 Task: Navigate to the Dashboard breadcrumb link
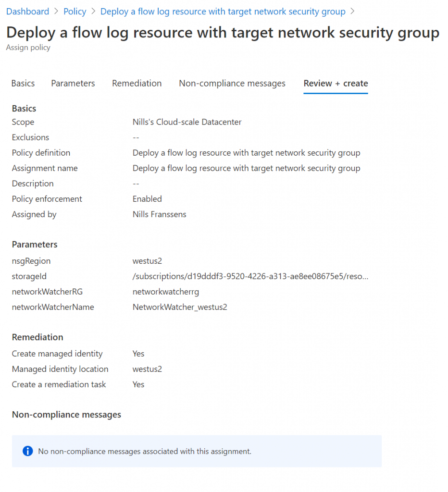[x=27, y=12]
